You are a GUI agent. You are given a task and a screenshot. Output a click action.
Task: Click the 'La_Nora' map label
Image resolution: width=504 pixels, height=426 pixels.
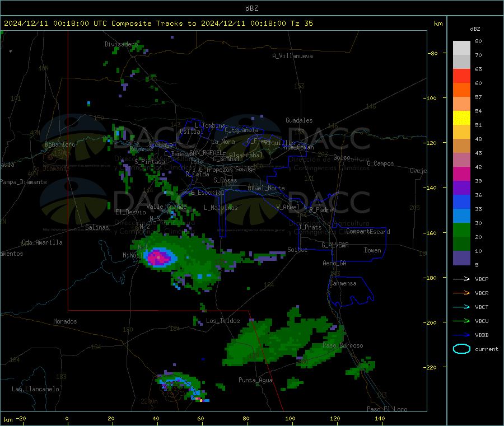223,142
